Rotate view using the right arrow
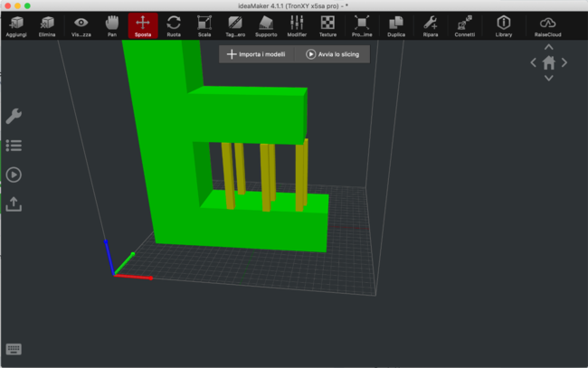This screenshot has width=588, height=368. (x=564, y=63)
